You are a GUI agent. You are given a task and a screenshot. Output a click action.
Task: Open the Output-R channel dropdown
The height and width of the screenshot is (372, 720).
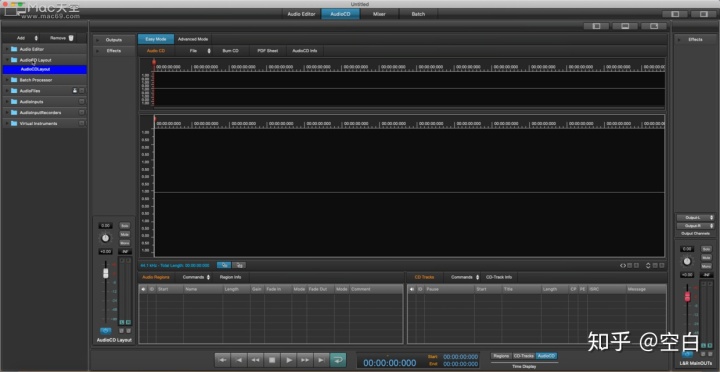coord(695,226)
